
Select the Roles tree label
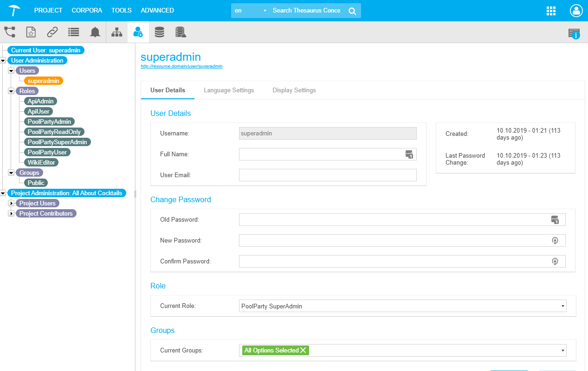(x=27, y=91)
